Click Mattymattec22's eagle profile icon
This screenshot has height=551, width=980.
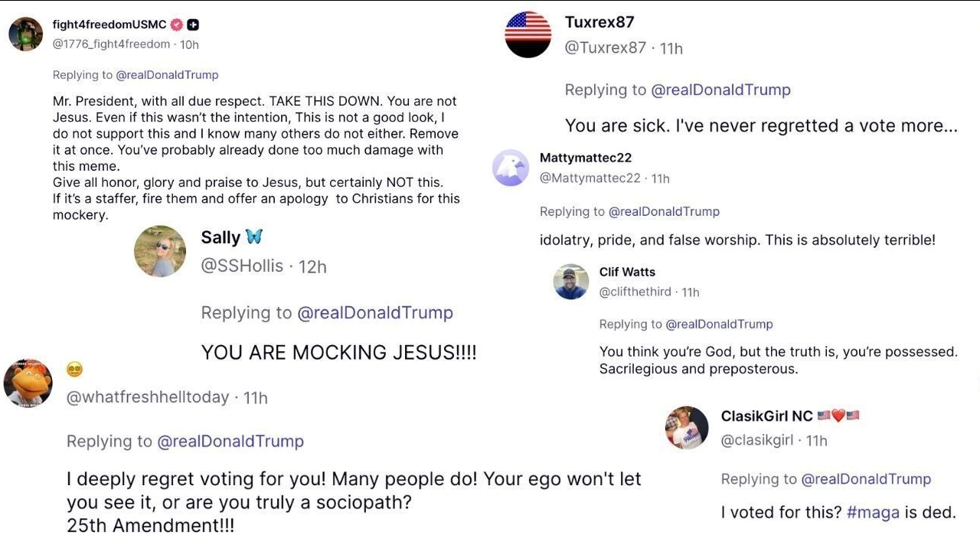[x=510, y=168]
